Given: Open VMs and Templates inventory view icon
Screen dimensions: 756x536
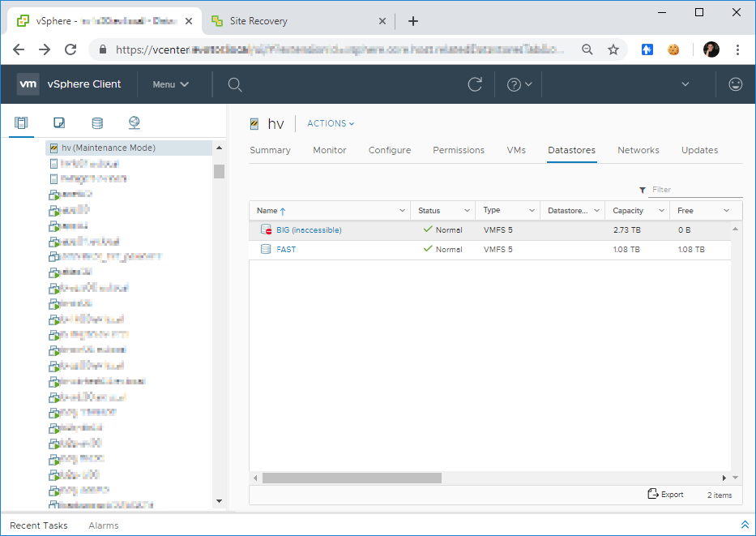Looking at the screenshot, I should pyautogui.click(x=59, y=122).
